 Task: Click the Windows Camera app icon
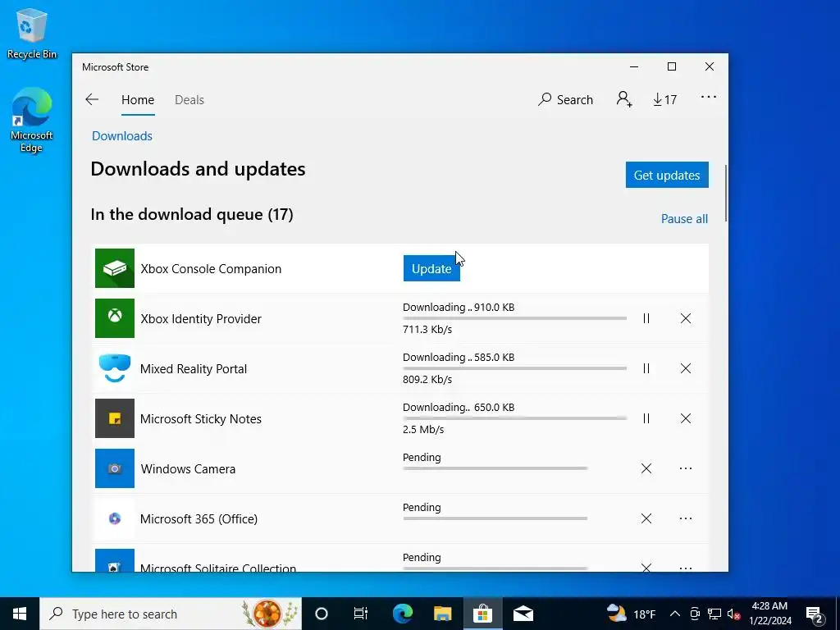[x=115, y=468]
